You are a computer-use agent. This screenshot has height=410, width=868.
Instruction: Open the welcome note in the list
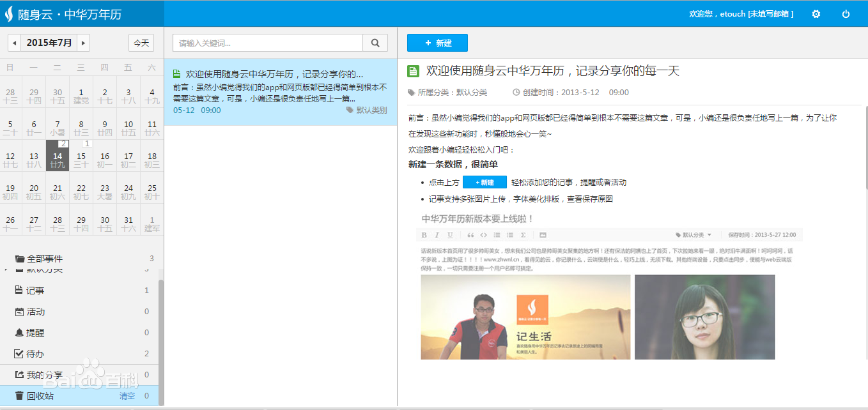pos(281,92)
